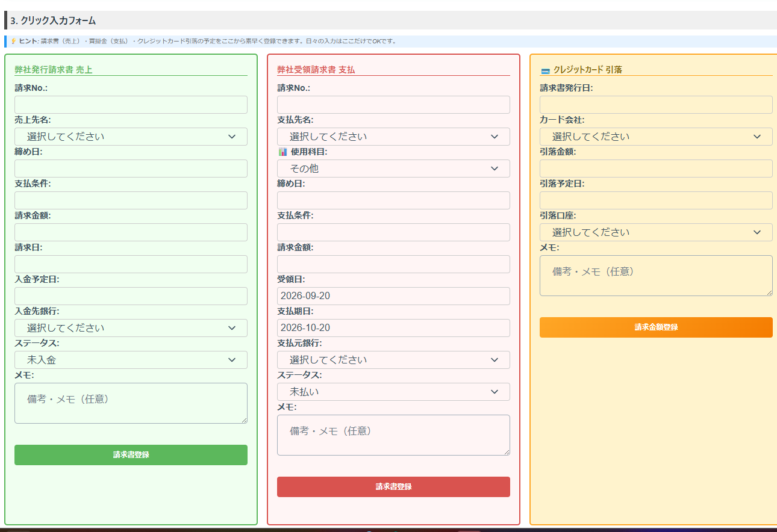777x532 pixels.
Task: Open カード会社 dropdown
Action: (x=656, y=137)
